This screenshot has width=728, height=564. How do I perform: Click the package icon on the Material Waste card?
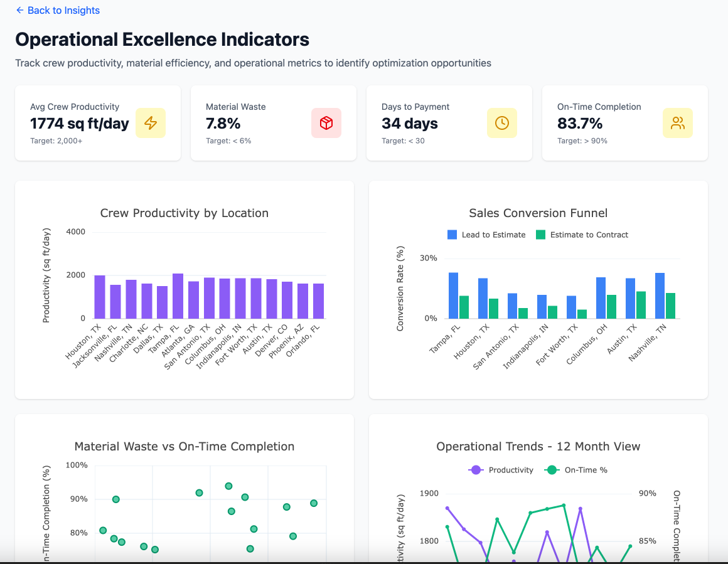click(x=326, y=123)
